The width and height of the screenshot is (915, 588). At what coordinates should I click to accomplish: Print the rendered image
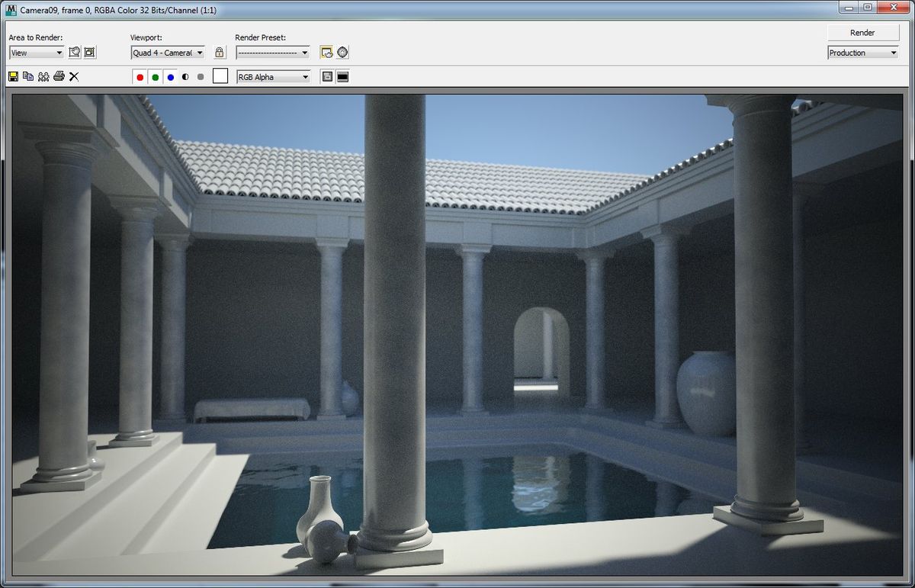tap(59, 76)
